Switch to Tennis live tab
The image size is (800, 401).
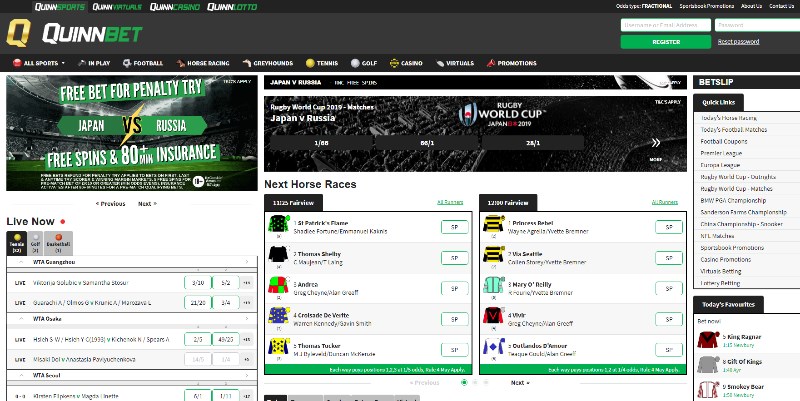pyautogui.click(x=17, y=243)
